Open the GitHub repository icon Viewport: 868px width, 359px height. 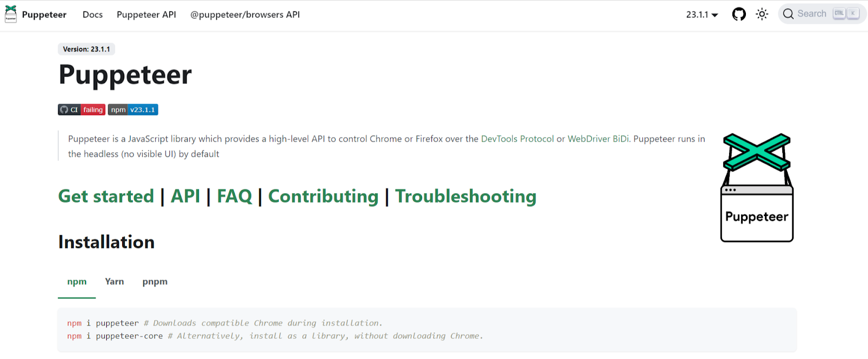739,14
